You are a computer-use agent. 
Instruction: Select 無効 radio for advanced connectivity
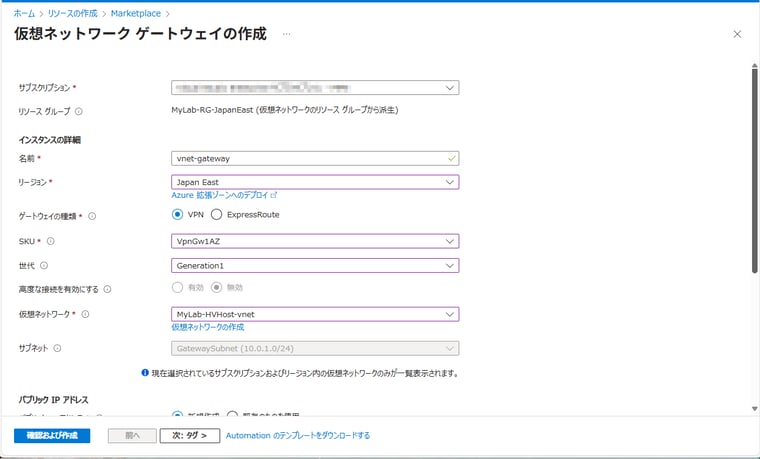[x=216, y=287]
